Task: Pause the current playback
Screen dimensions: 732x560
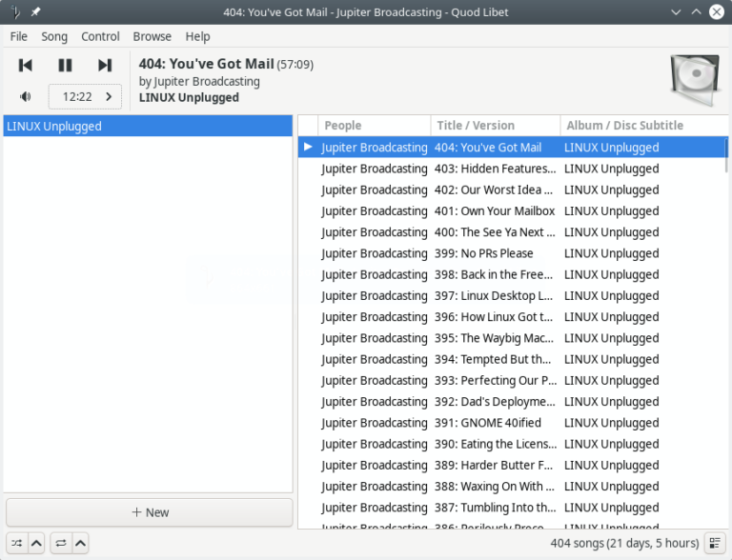Action: [65, 65]
